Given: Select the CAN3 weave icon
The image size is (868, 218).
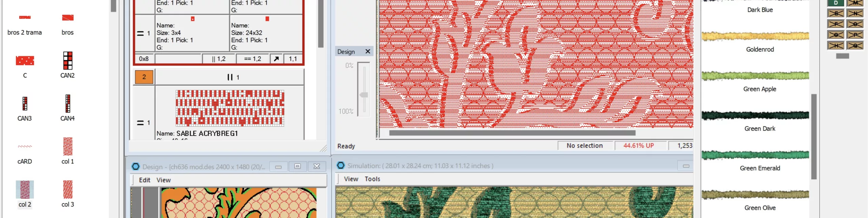Looking at the screenshot, I should click(25, 104).
